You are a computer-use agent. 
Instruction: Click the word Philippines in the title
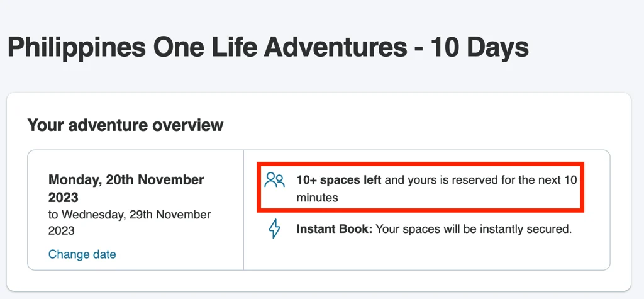[76, 47]
